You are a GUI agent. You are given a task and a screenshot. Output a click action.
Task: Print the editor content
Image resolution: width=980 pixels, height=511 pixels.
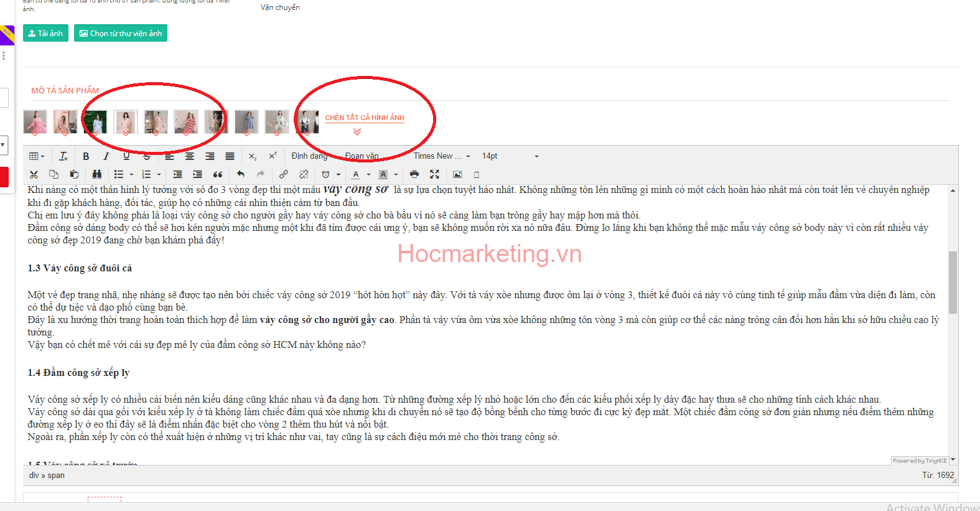pyautogui.click(x=414, y=174)
